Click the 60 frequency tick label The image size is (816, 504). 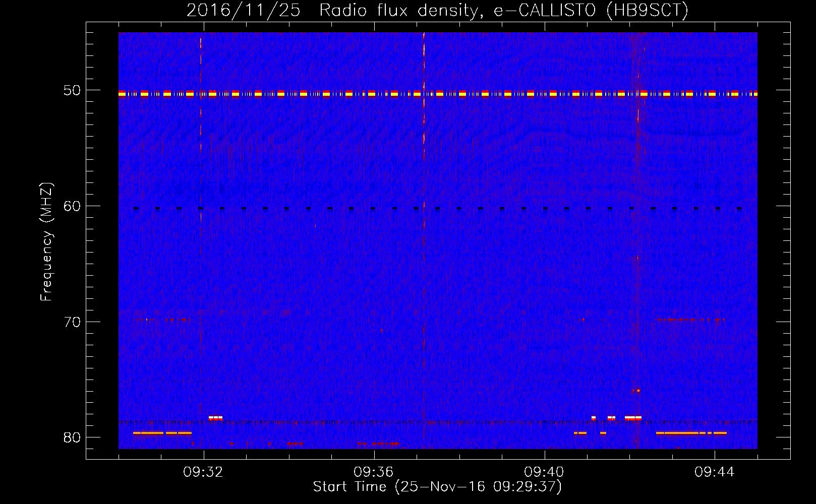72,206
